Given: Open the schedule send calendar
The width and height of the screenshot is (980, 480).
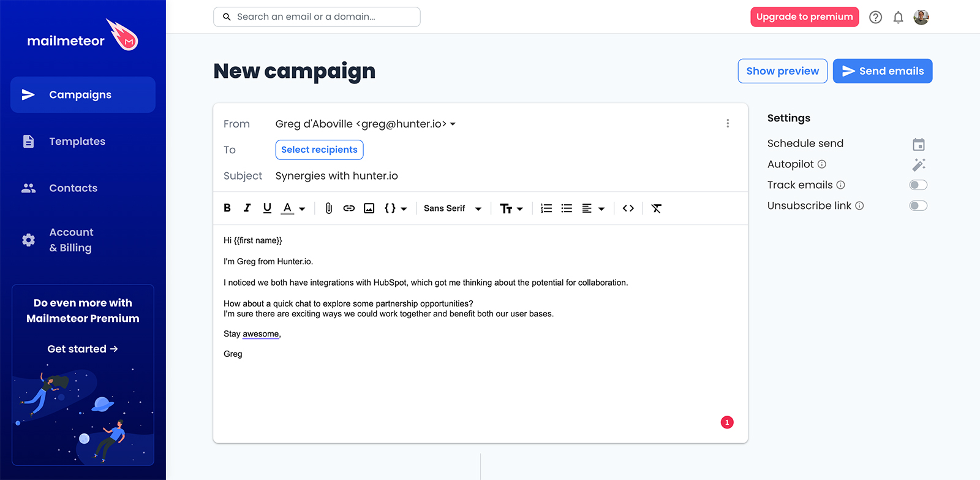Looking at the screenshot, I should (x=919, y=144).
